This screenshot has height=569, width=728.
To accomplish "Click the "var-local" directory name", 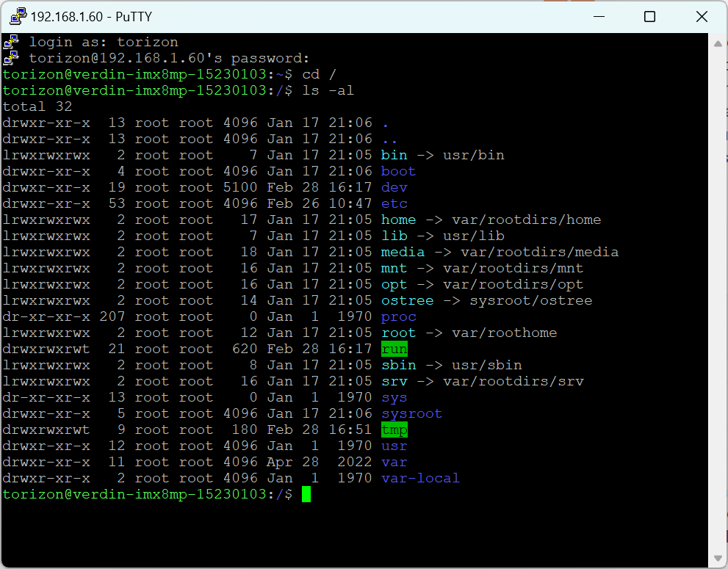I will 421,479.
